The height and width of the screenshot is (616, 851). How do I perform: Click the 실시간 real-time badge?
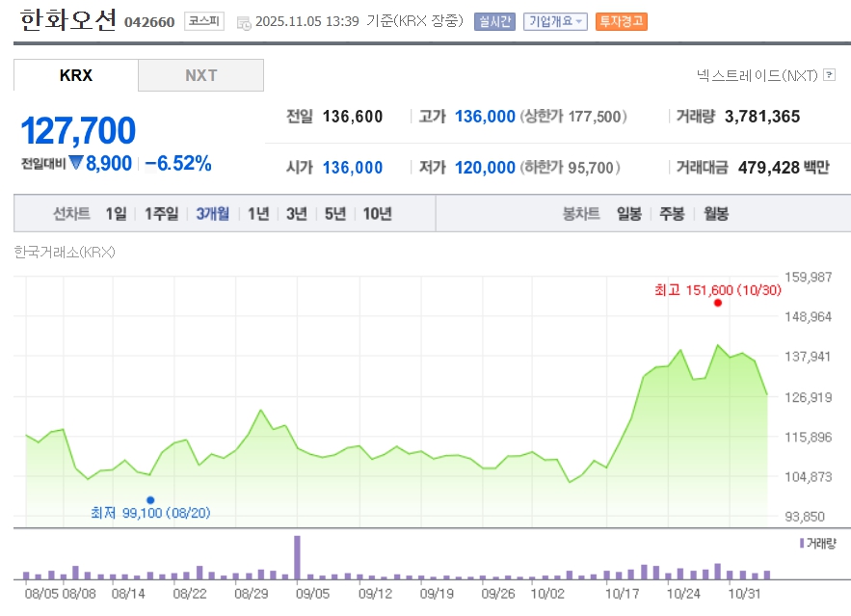point(494,21)
